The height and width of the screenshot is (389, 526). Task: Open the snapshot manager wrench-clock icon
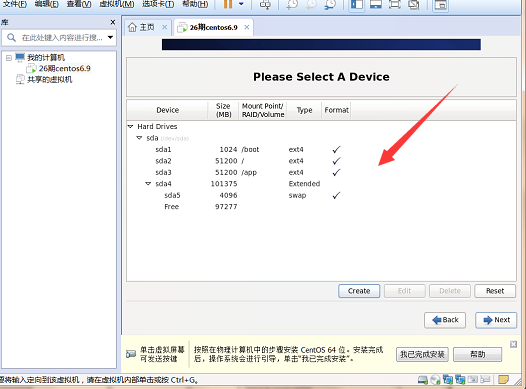(330, 4)
